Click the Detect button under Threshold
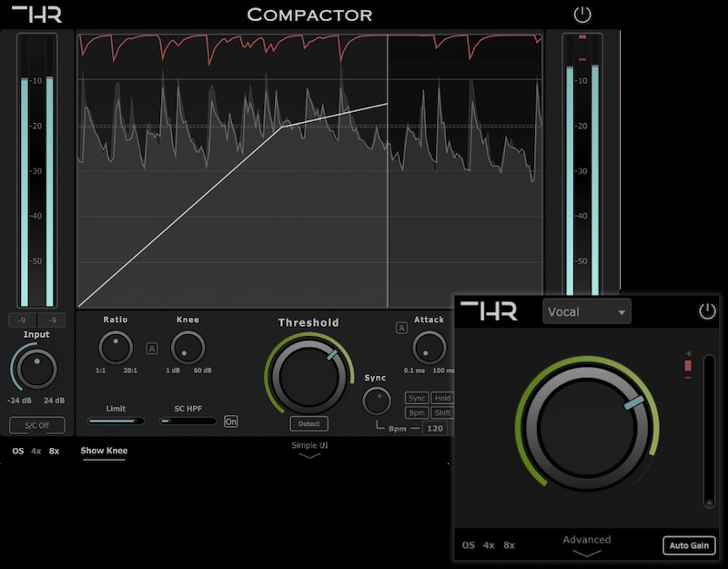The image size is (728, 569). pyautogui.click(x=309, y=423)
